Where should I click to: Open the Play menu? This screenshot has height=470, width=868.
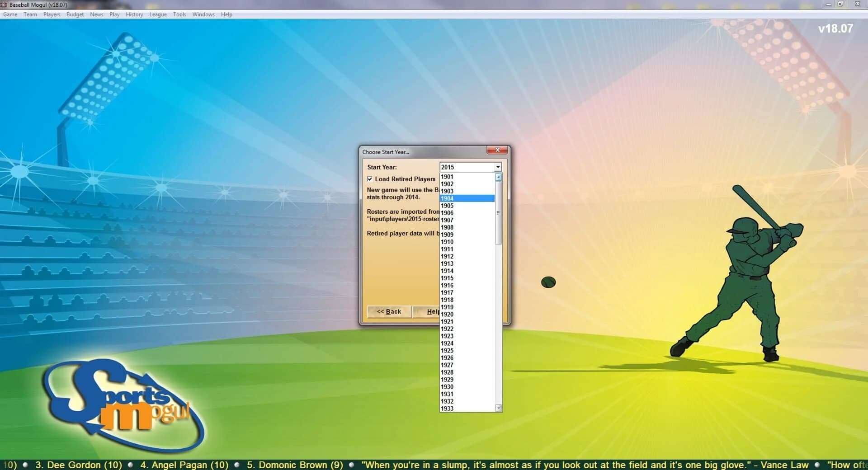pyautogui.click(x=114, y=14)
